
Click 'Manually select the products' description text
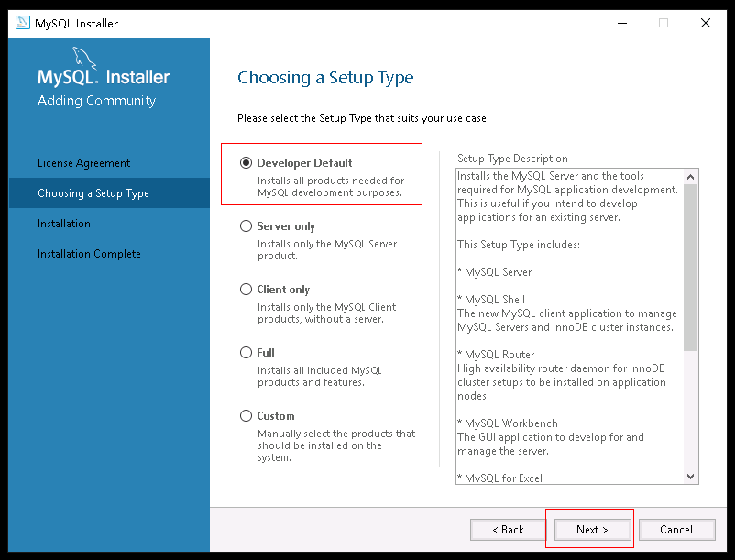coord(336,445)
